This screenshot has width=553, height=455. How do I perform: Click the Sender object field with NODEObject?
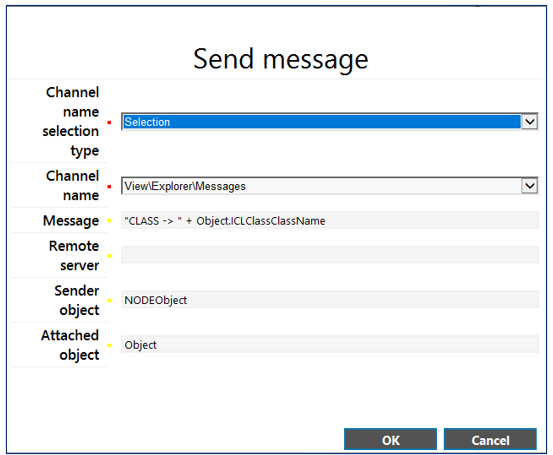tap(330, 300)
